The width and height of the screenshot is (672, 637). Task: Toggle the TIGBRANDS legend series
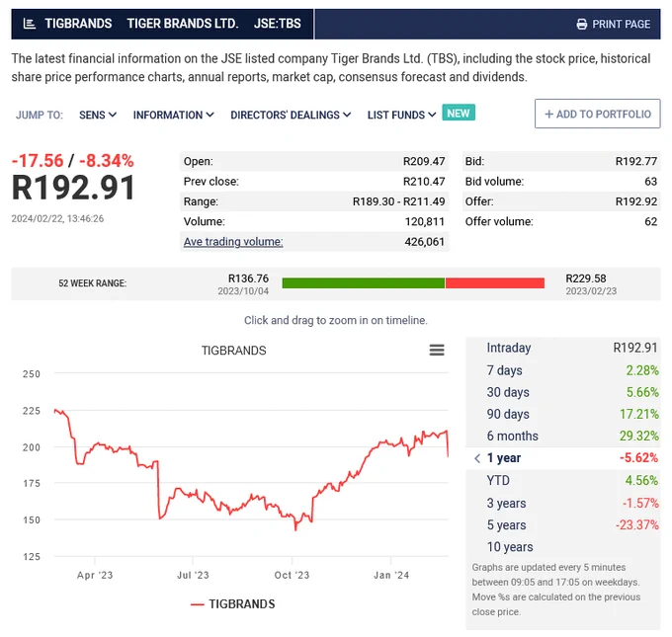click(232, 604)
